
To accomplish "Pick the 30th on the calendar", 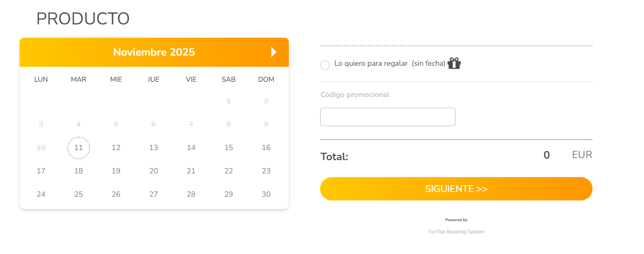I will tap(266, 194).
